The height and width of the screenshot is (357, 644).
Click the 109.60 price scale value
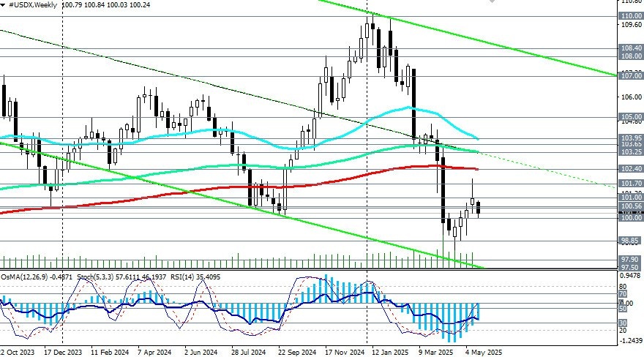coord(632,24)
